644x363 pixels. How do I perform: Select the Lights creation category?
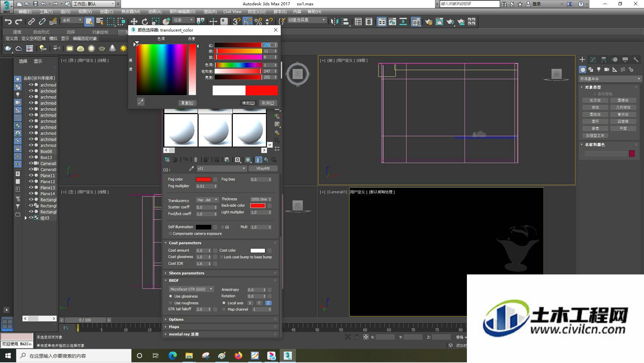tap(599, 69)
